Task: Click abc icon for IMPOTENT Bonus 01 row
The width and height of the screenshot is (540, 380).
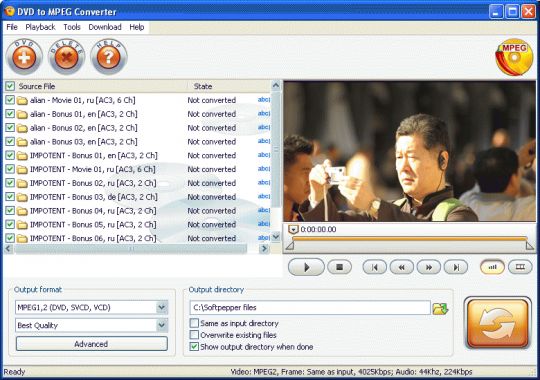Action: [264, 155]
